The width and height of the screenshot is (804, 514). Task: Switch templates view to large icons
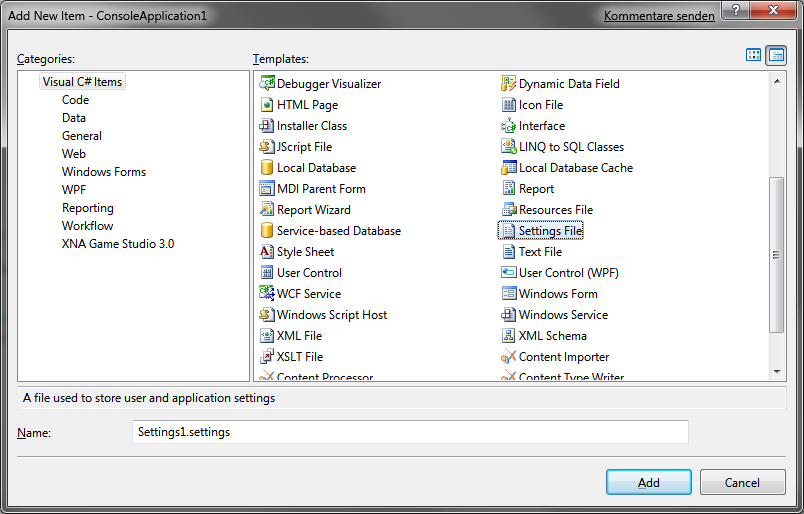pos(754,55)
